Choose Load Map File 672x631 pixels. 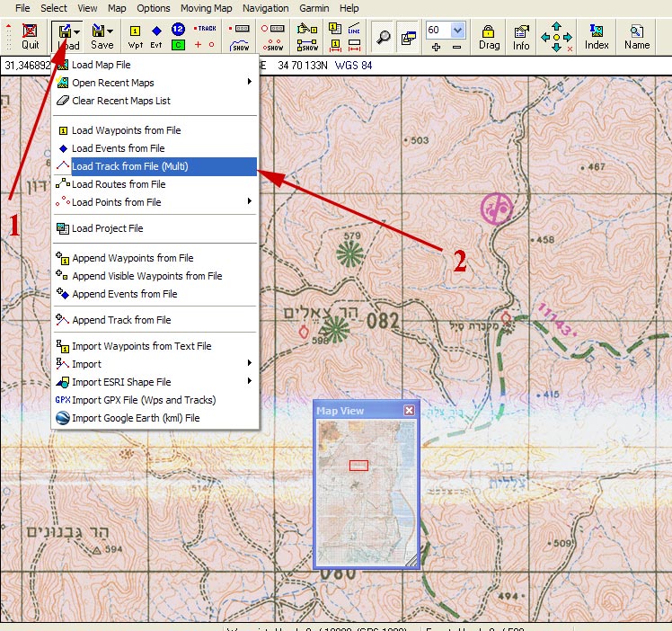tap(155, 65)
